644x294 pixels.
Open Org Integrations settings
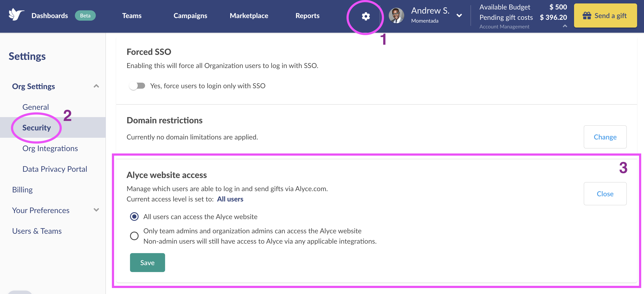click(x=50, y=148)
